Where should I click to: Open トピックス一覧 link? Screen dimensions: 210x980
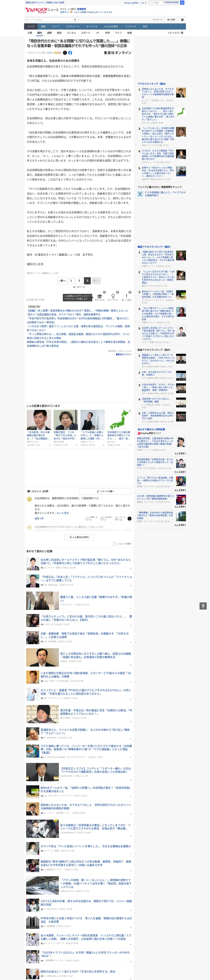coord(175,33)
